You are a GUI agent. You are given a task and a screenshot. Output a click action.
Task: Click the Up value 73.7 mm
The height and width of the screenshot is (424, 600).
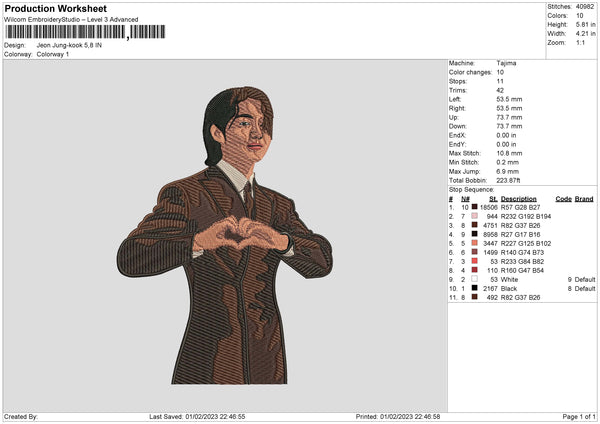tap(509, 117)
